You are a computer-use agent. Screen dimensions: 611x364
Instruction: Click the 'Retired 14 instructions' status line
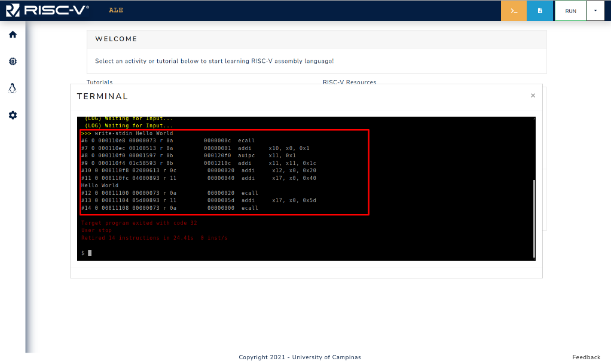(x=154, y=238)
